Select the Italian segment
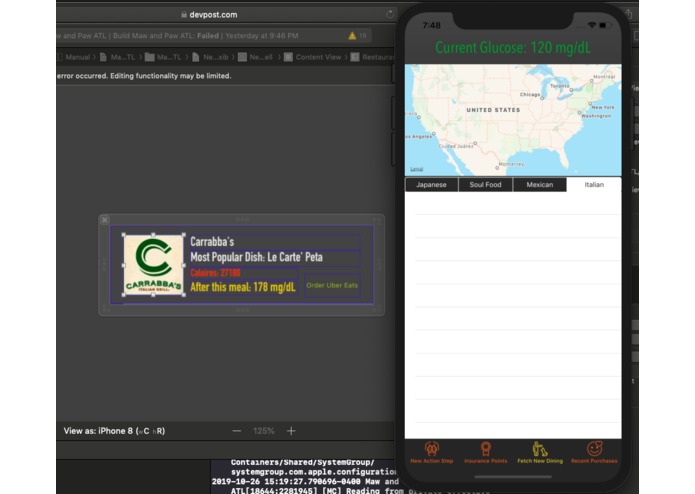This screenshot has width=695, height=494. (594, 185)
